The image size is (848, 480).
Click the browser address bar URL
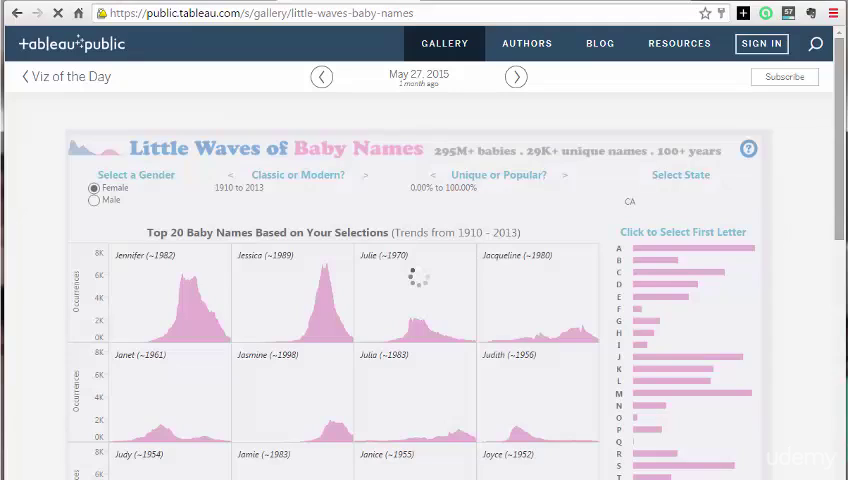262,14
